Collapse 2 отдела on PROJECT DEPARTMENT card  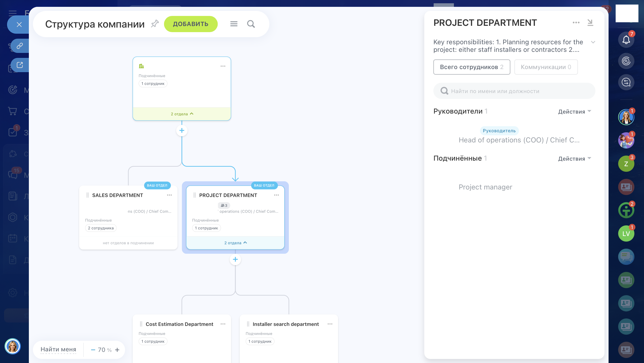tap(235, 243)
